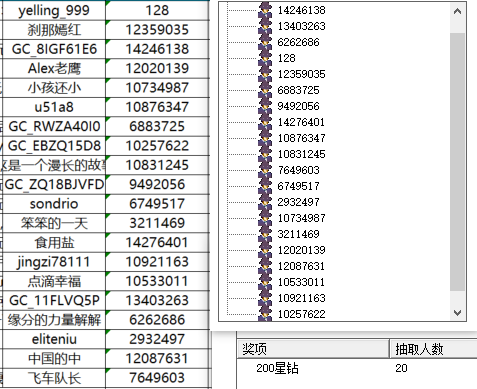Click spreadsheet cell 12359035
Screen dimensions: 477x389
pyautogui.click(x=157, y=30)
